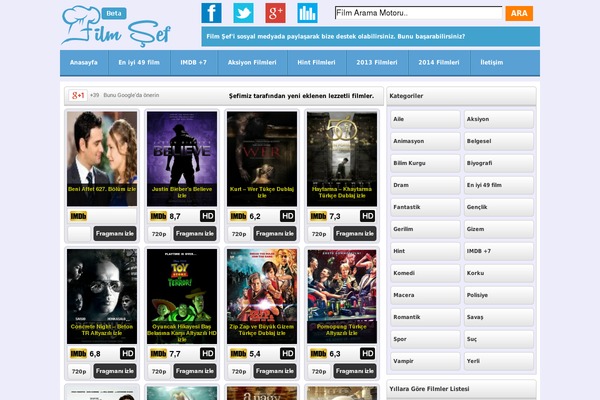Click the 720p label under Zip Zap

pyautogui.click(x=239, y=371)
